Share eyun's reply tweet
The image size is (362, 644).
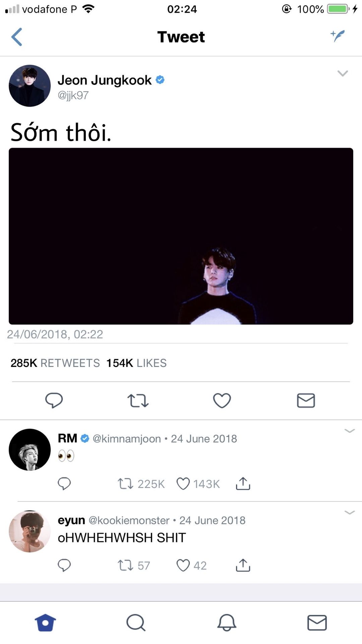[x=243, y=565]
